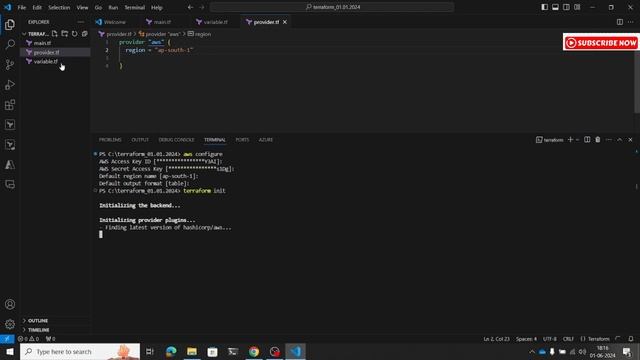
Task: Kill terminal with trash icon
Action: point(598,140)
